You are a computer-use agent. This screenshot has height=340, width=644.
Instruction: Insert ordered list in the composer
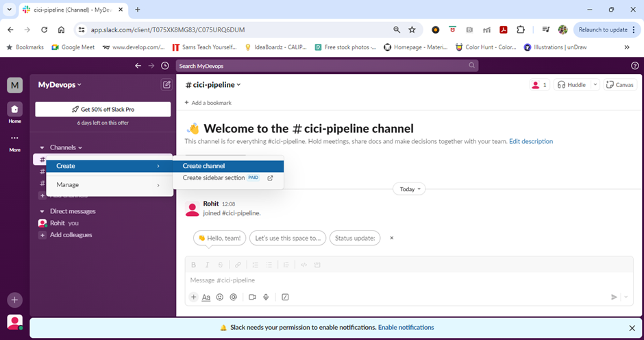coord(255,265)
